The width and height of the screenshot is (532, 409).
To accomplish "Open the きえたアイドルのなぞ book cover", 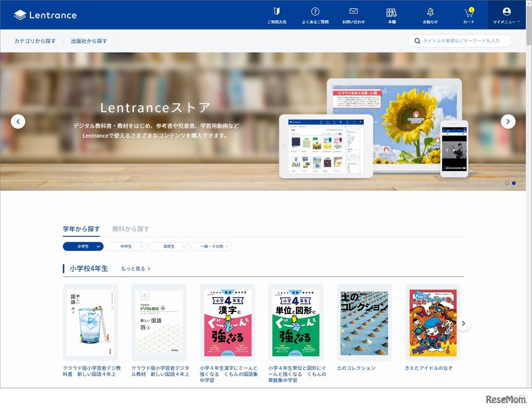I will [433, 323].
